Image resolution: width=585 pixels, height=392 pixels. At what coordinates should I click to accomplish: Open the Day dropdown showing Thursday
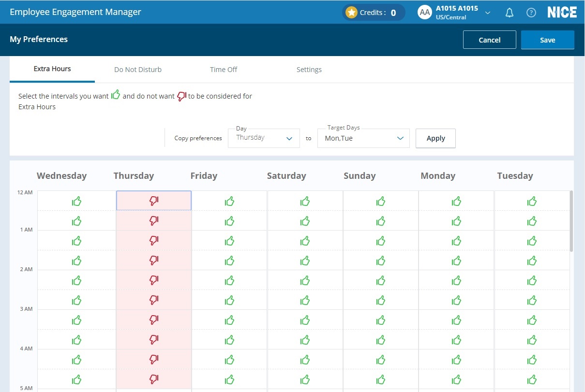(264, 138)
